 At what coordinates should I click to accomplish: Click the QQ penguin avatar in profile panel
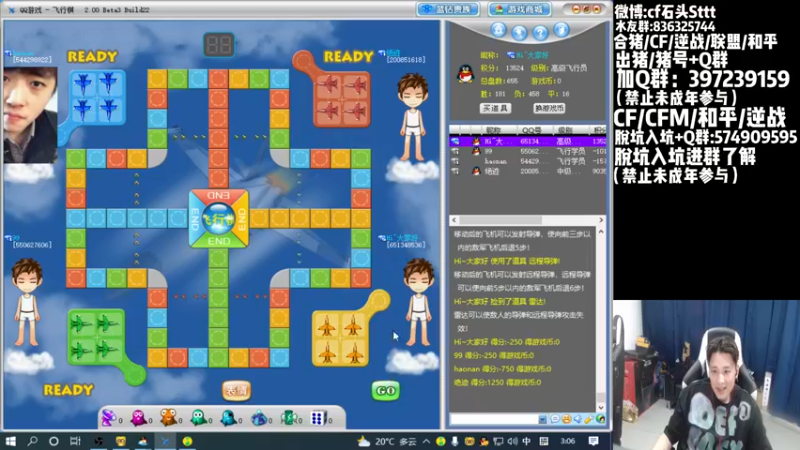(x=465, y=74)
